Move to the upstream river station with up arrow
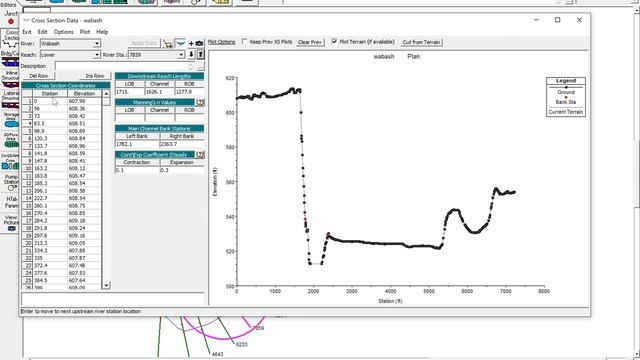Screen dimensions: 640x360 200,54
